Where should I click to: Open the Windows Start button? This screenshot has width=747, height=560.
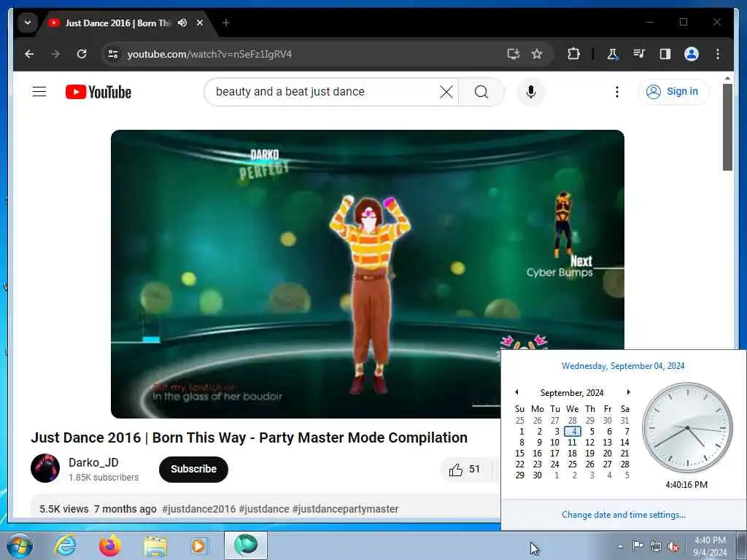[20, 545]
